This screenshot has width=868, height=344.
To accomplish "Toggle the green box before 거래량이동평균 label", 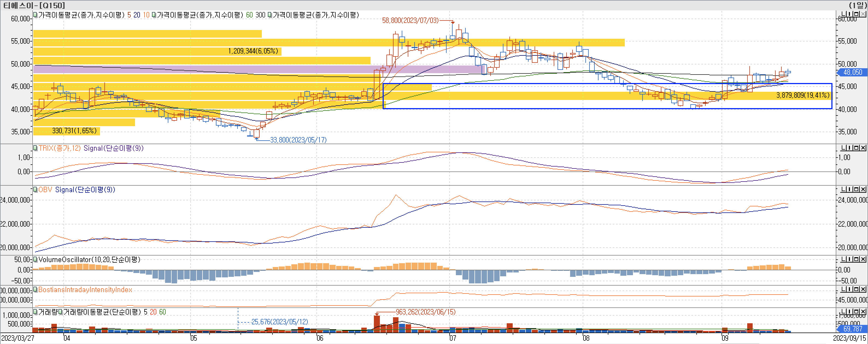I will (x=60, y=312).
